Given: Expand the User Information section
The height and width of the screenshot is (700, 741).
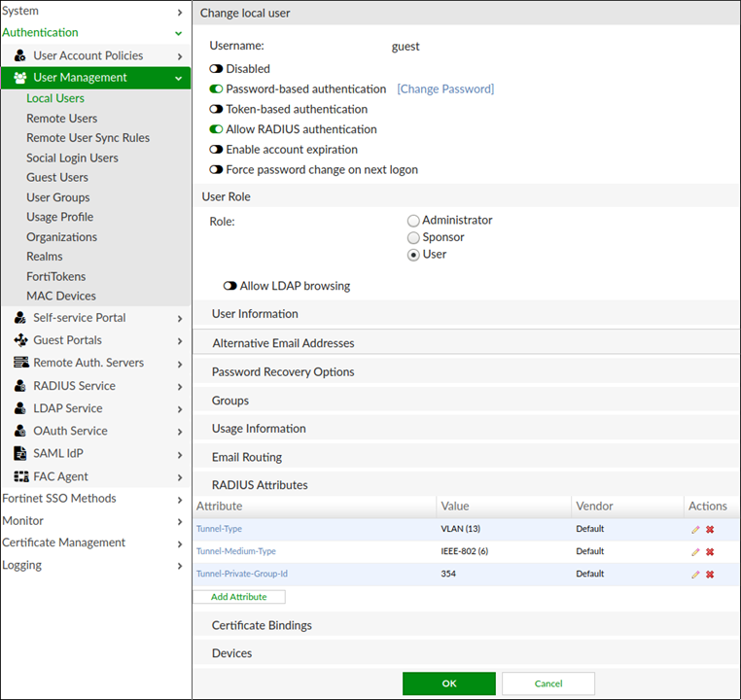Looking at the screenshot, I should 255,314.
